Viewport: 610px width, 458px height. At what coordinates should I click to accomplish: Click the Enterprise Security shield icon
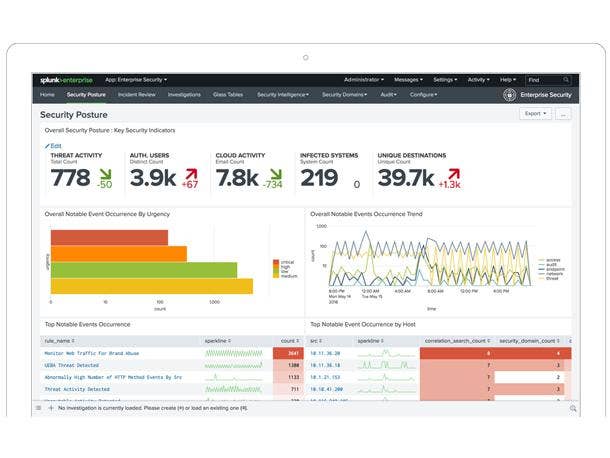click(509, 95)
